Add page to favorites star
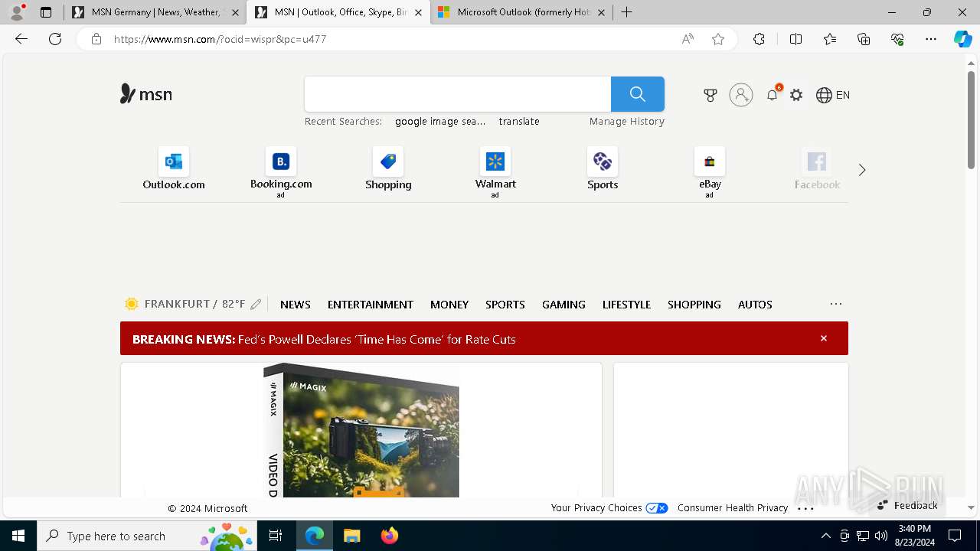This screenshot has width=980, height=551. coord(718,39)
